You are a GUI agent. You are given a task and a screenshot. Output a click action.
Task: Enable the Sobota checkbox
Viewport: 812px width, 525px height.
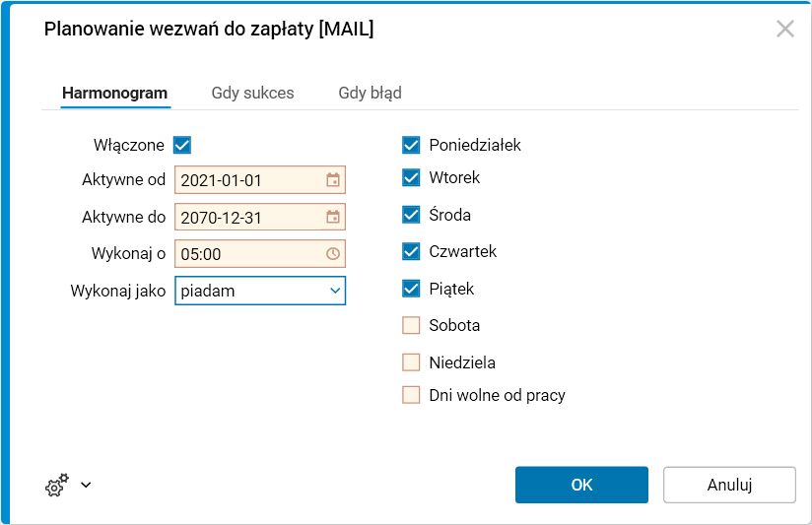click(x=411, y=325)
